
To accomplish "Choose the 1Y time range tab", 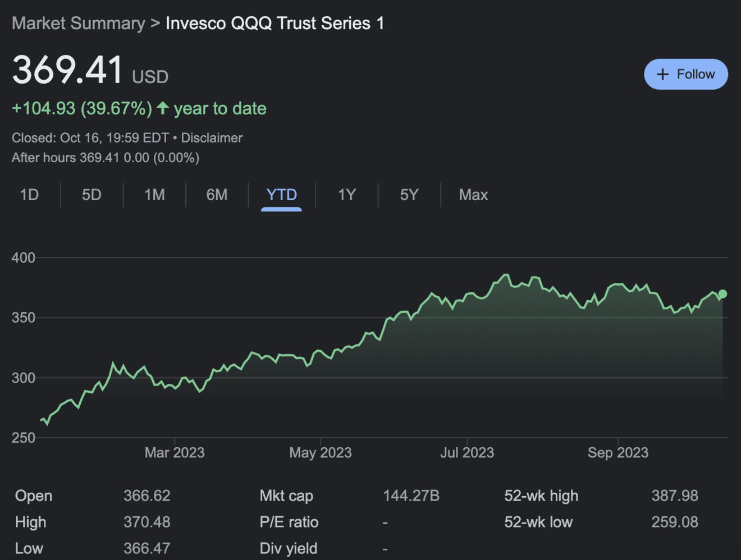I will click(x=347, y=195).
